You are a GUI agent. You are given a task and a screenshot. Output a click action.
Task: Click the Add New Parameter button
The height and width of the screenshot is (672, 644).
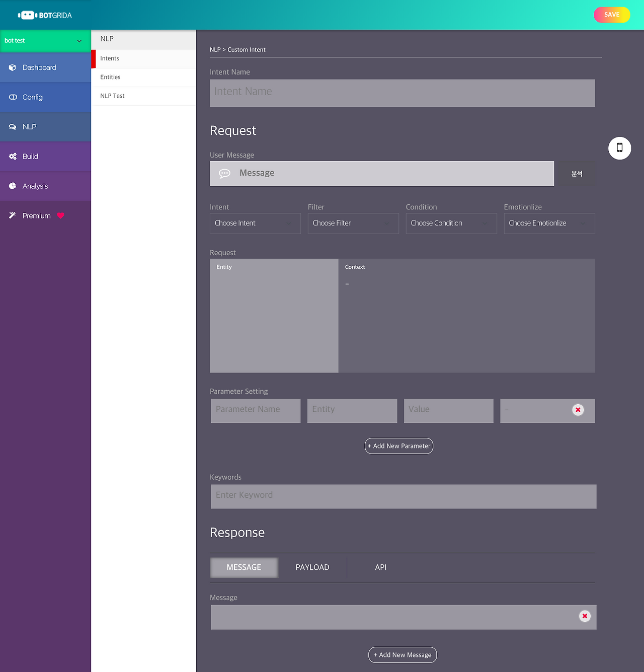click(x=398, y=445)
